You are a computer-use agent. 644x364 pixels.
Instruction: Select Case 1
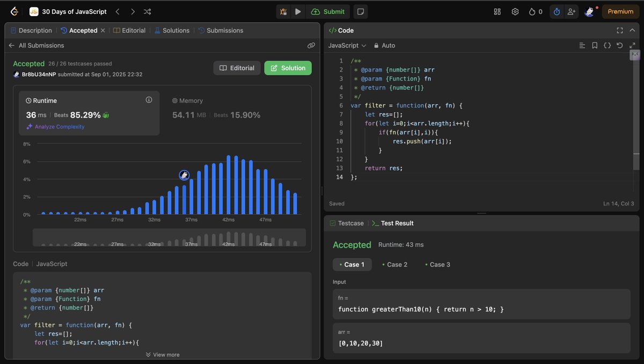(352, 265)
